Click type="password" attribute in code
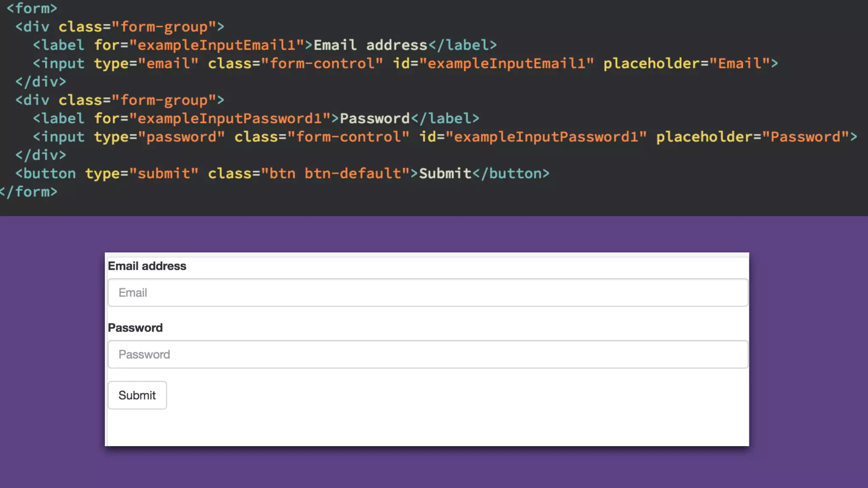868x488 pixels. [159, 137]
